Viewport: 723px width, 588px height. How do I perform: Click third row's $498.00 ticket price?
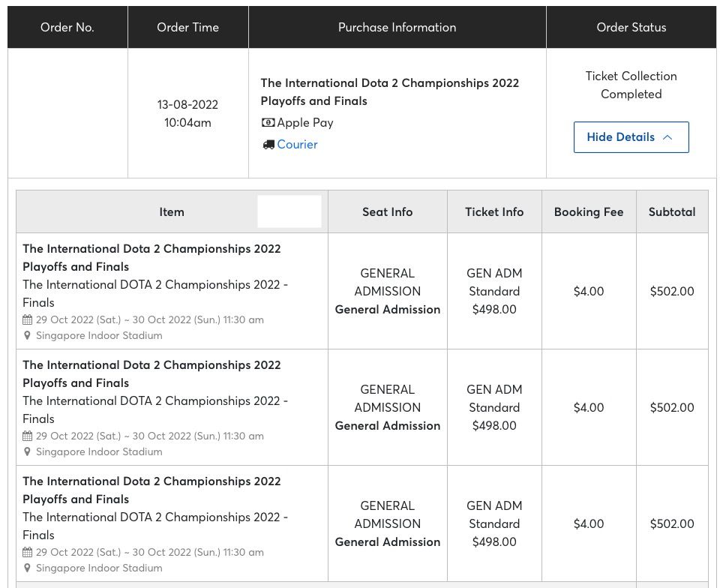click(x=494, y=542)
